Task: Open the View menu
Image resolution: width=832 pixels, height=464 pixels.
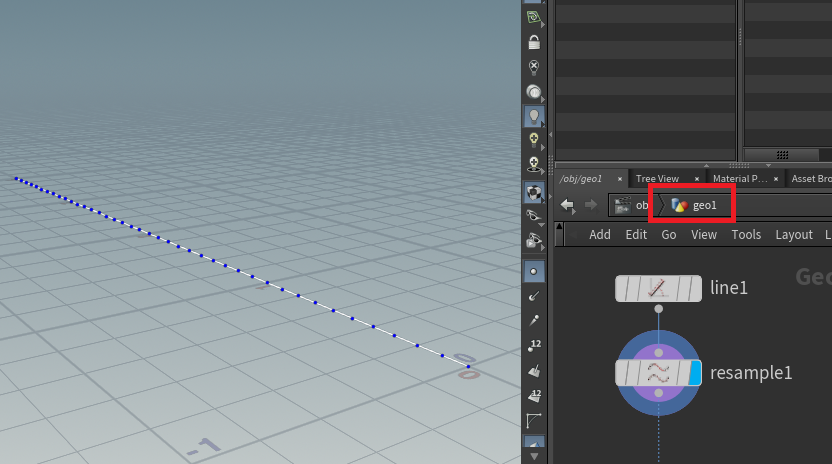Action: point(704,235)
